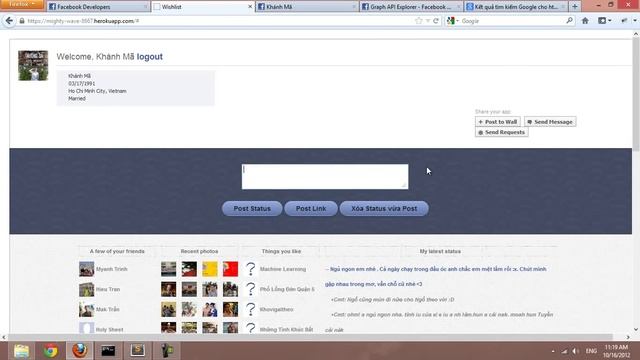The image size is (640, 360).
Task: Click the volume icon in system tray
Action: coord(575,351)
